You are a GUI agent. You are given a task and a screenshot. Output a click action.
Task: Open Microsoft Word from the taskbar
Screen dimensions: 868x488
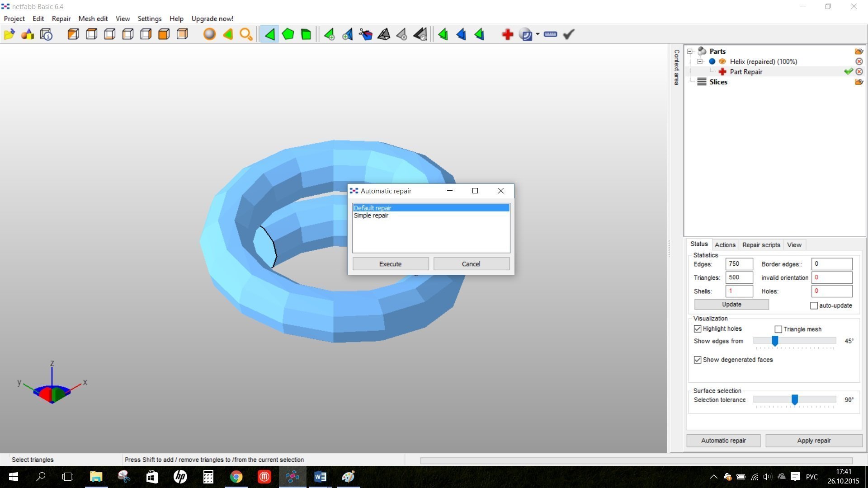coord(320,477)
